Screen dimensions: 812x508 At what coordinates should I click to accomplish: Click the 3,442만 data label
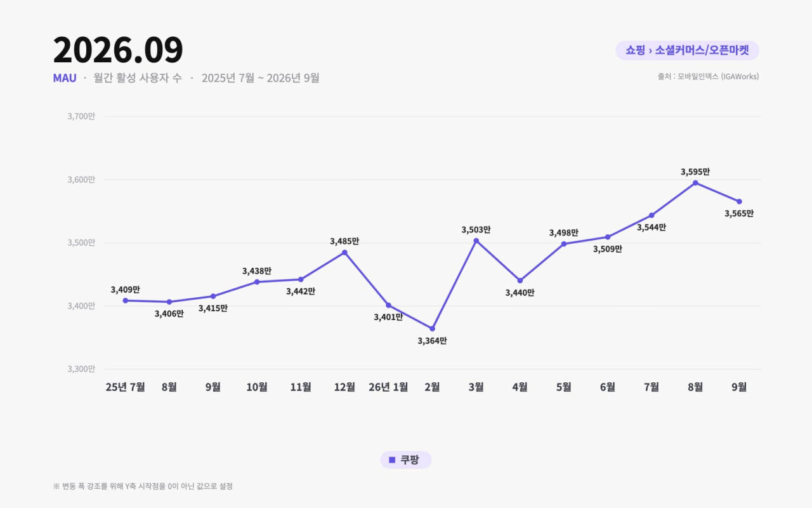tap(301, 291)
